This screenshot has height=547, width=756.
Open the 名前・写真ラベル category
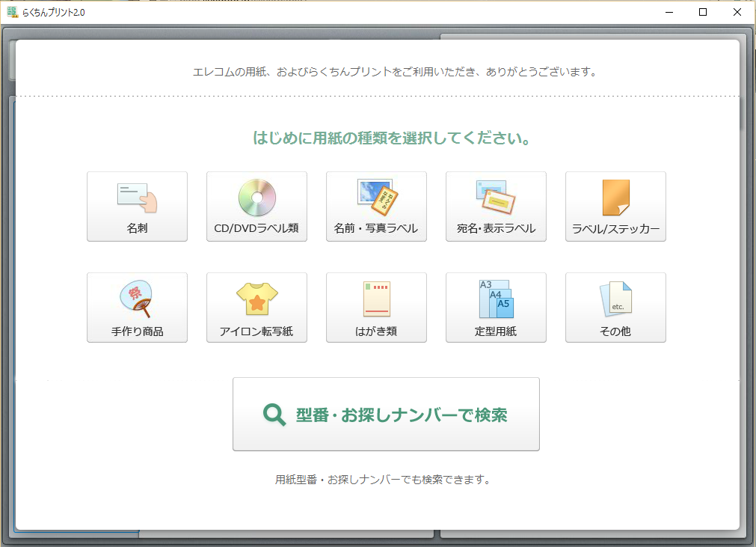click(376, 207)
